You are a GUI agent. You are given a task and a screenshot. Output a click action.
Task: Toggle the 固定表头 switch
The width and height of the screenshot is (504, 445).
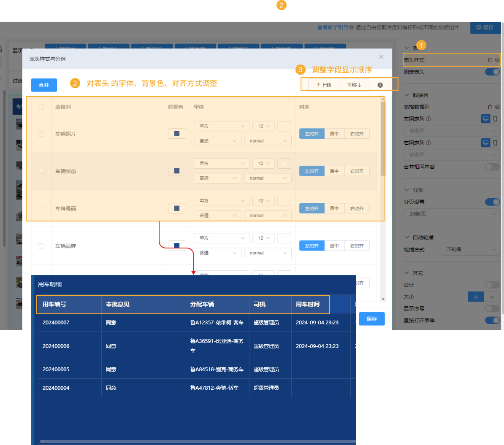click(x=492, y=72)
